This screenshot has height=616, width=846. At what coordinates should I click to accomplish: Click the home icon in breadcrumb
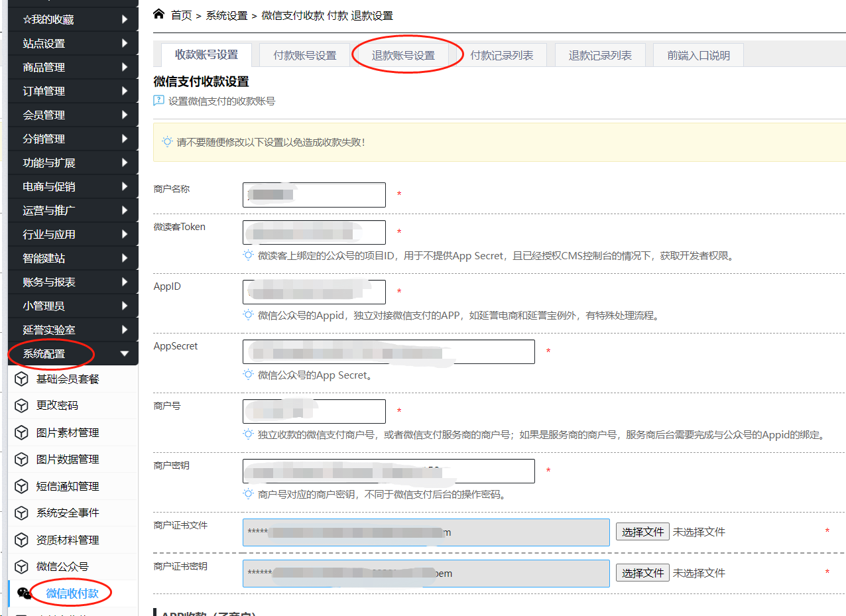(158, 14)
